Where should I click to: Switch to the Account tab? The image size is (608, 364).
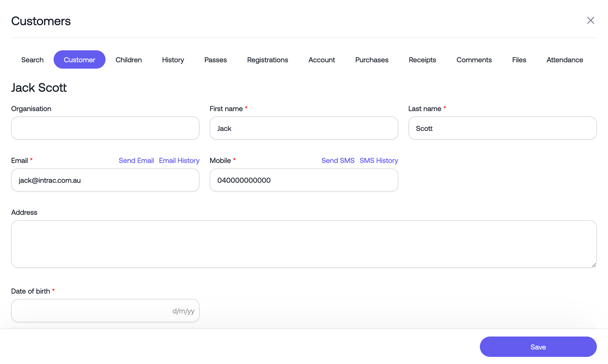click(322, 59)
